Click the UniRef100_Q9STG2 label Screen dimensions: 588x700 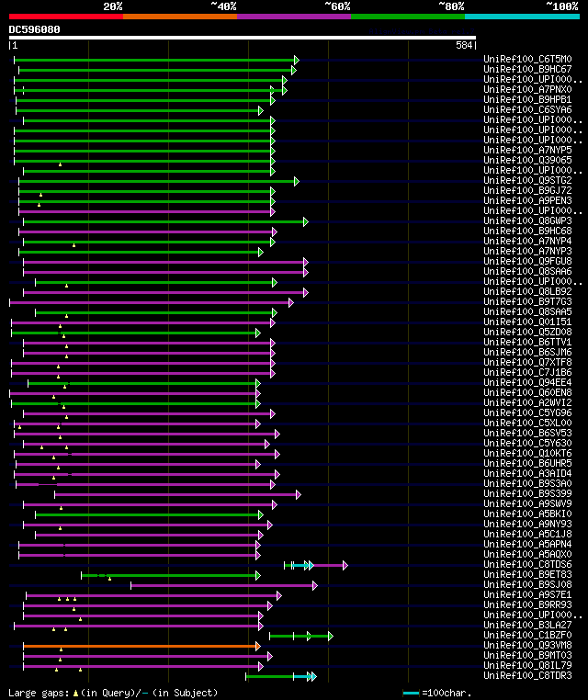527,180
